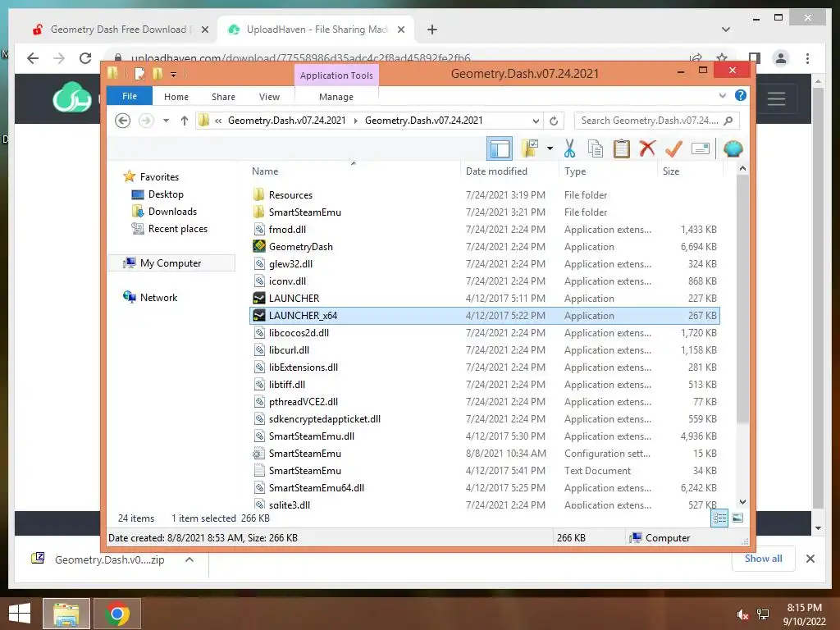This screenshot has height=630, width=840.
Task: Click the red X Delete toolbar icon
Action: 647,148
